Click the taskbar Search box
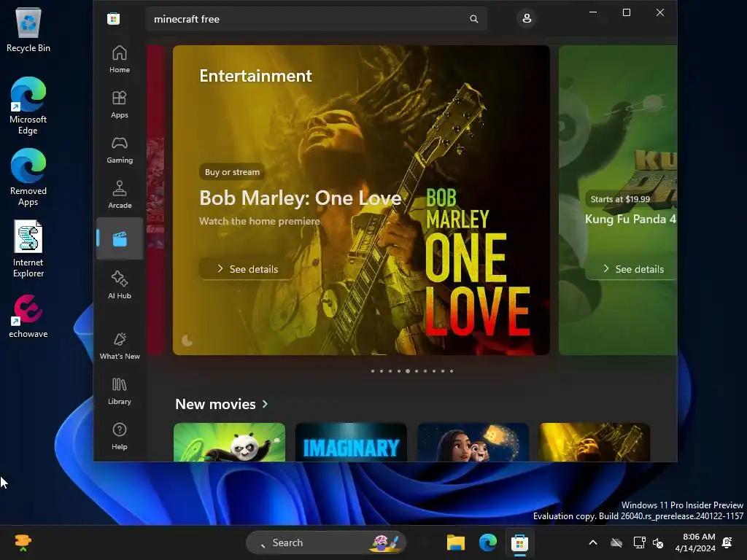This screenshot has width=747, height=560. 326,542
